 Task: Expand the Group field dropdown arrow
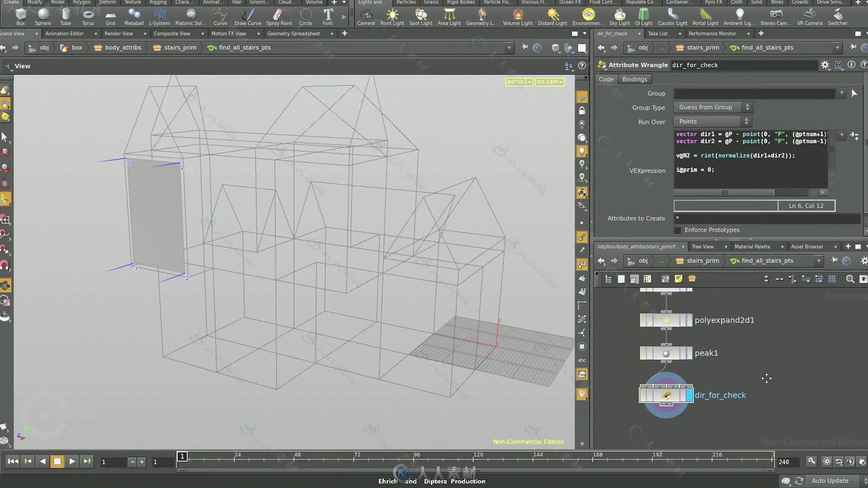[x=841, y=93]
